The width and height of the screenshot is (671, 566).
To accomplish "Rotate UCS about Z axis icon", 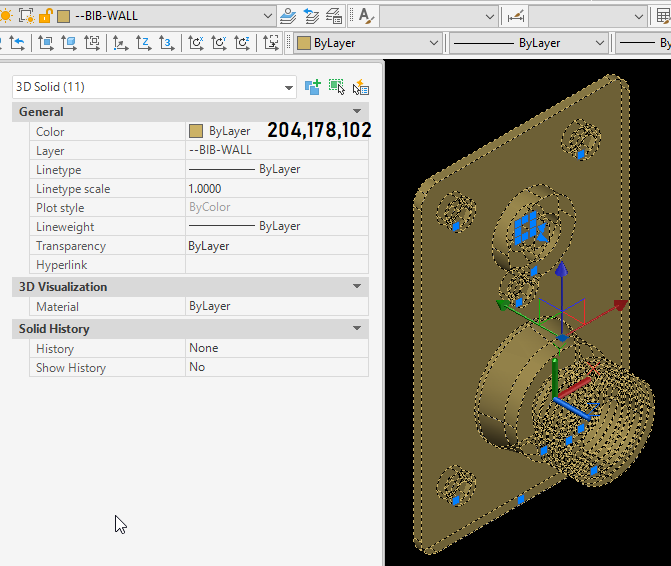I will pos(242,43).
